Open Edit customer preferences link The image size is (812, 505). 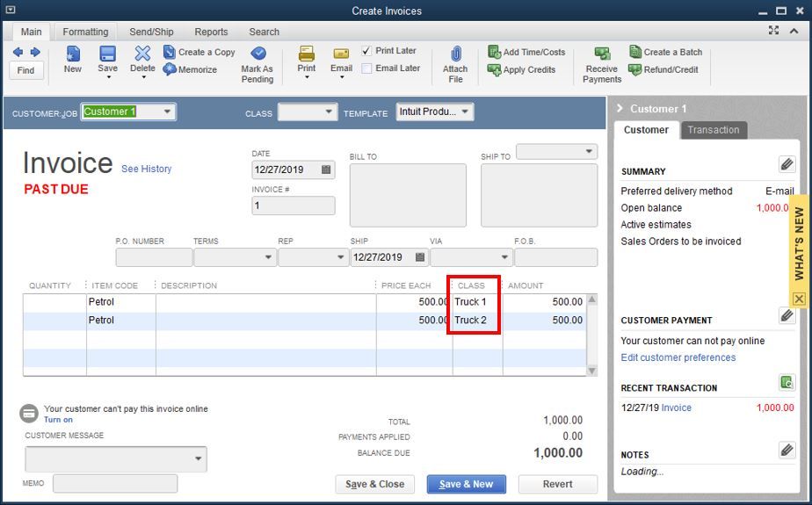(678, 357)
